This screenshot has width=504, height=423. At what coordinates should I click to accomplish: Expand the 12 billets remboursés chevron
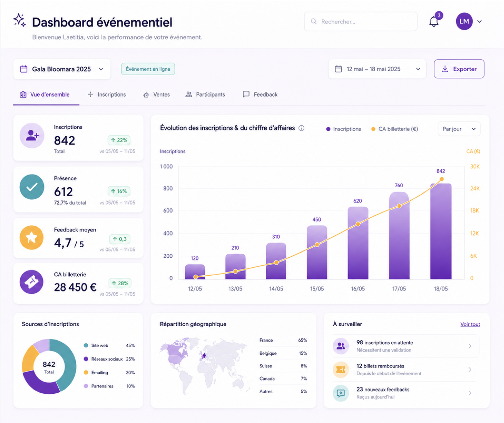pyautogui.click(x=470, y=370)
